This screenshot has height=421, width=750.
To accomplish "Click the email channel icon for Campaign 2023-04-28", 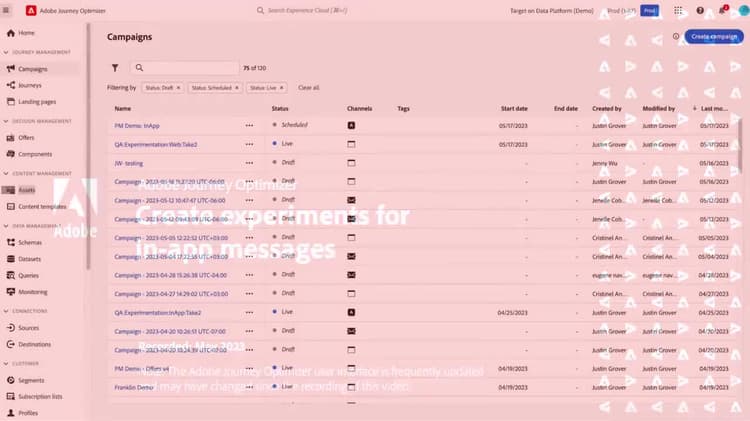I will [x=351, y=275].
